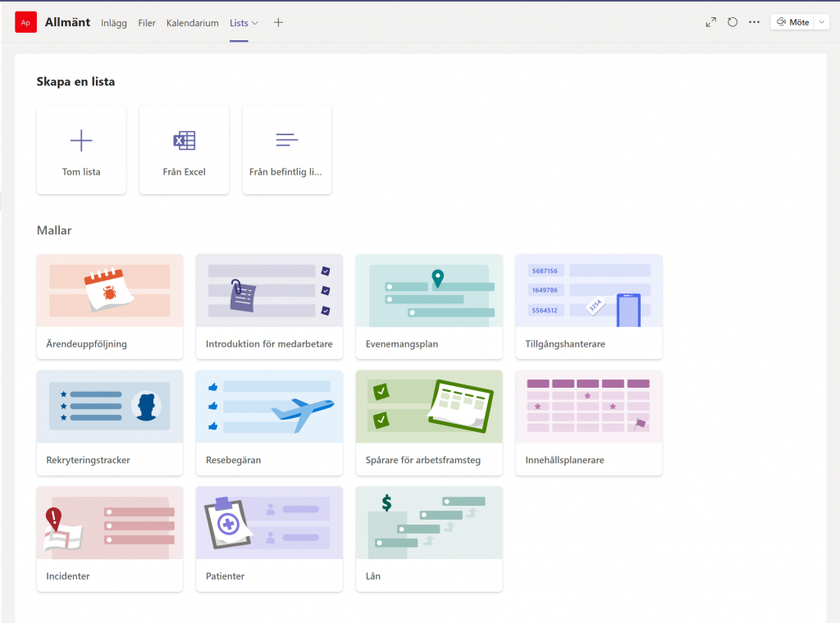Go to the Inlägg tab
This screenshot has width=840, height=623.
click(114, 23)
